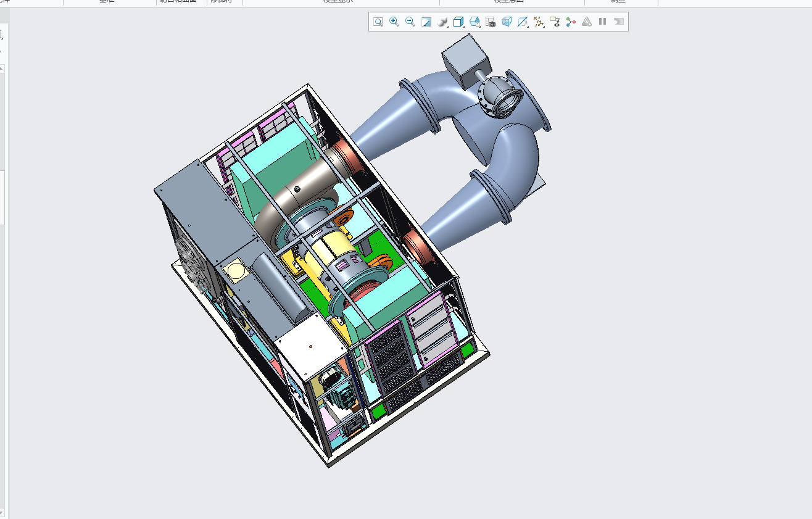
Task: Toggle the spin center icon
Action: coord(571,22)
